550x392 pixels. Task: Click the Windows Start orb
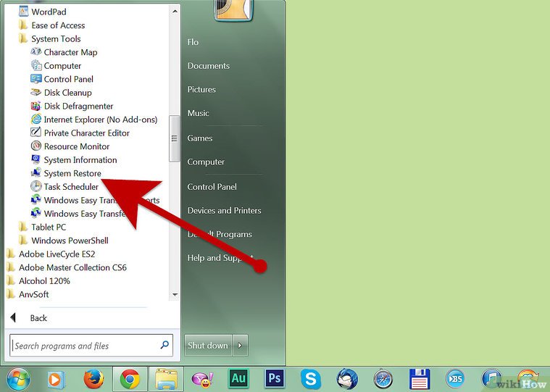pyautogui.click(x=18, y=379)
